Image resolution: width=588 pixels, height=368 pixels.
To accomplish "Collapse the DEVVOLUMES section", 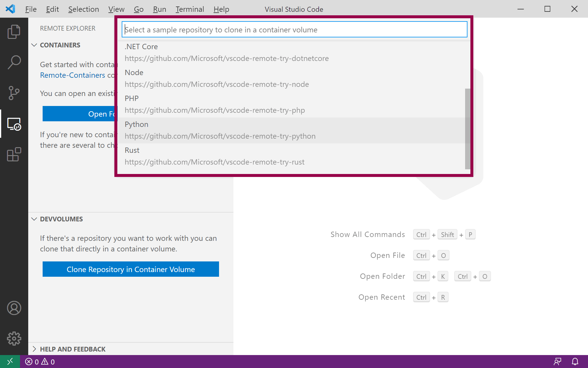I will click(x=61, y=219).
